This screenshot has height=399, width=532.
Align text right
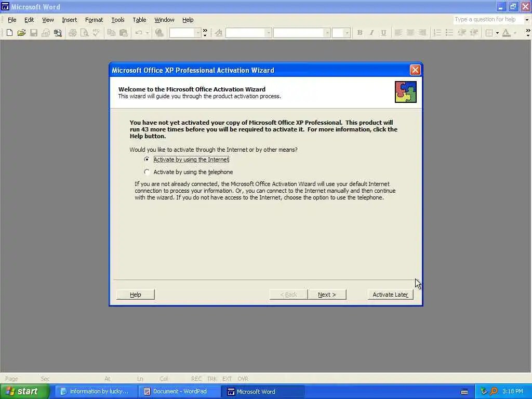click(422, 33)
